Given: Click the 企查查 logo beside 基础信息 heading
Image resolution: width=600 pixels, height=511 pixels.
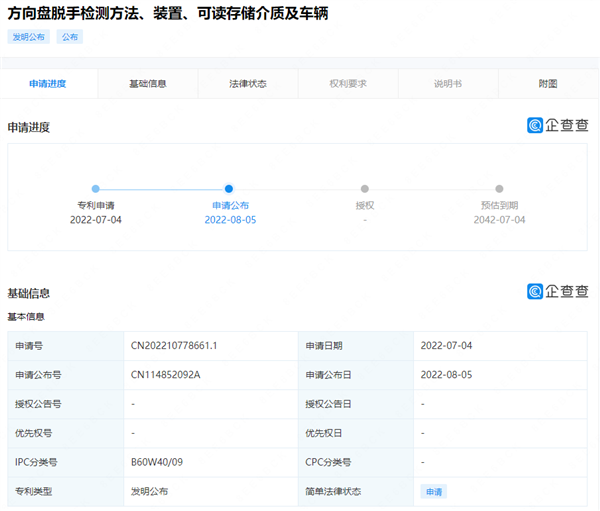Looking at the screenshot, I should pos(558,291).
